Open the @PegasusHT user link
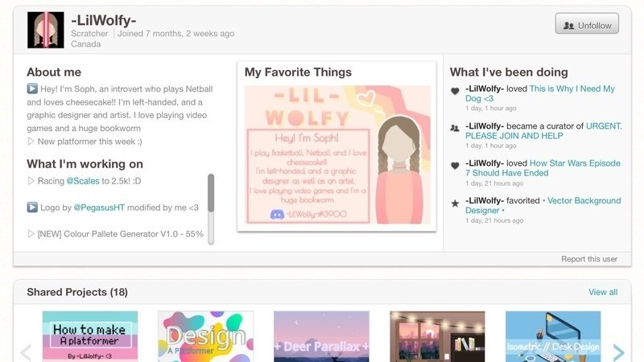The image size is (644, 362). [108, 208]
